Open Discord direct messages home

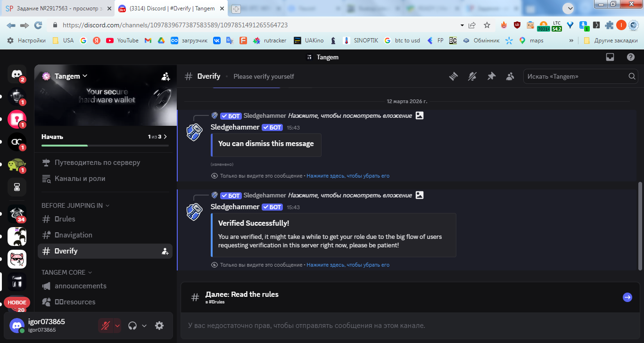(17, 74)
